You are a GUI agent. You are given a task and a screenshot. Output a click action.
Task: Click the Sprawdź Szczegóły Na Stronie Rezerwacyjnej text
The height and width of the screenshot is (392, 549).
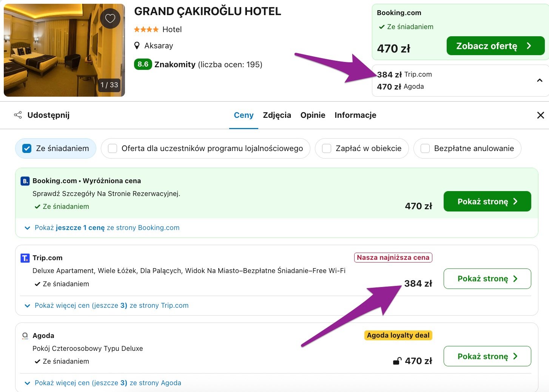pyautogui.click(x=106, y=194)
